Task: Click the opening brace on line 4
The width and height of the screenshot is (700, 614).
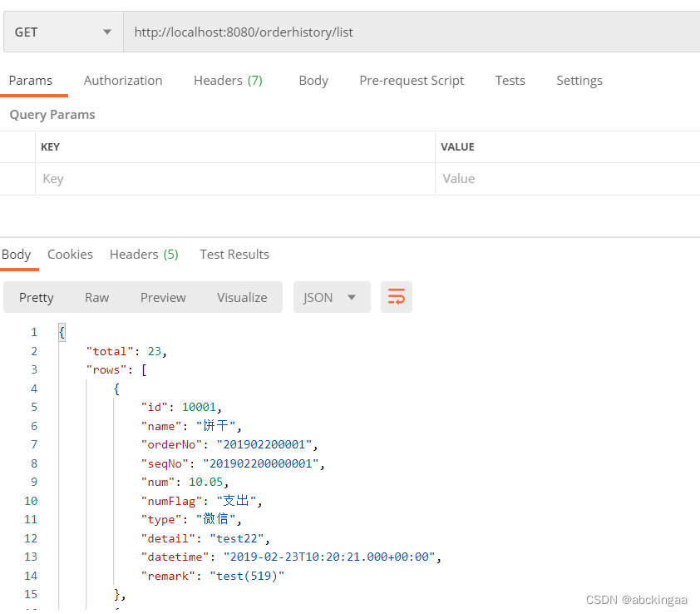Action: click(x=116, y=389)
